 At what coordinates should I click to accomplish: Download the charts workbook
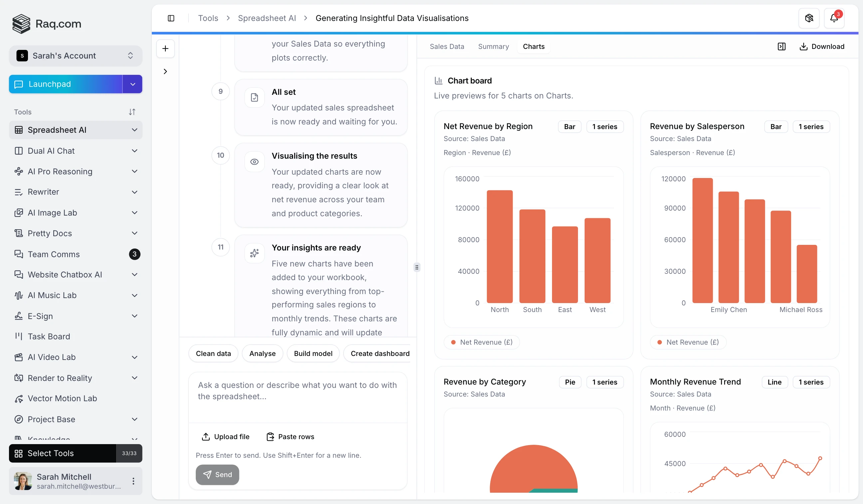click(x=822, y=46)
